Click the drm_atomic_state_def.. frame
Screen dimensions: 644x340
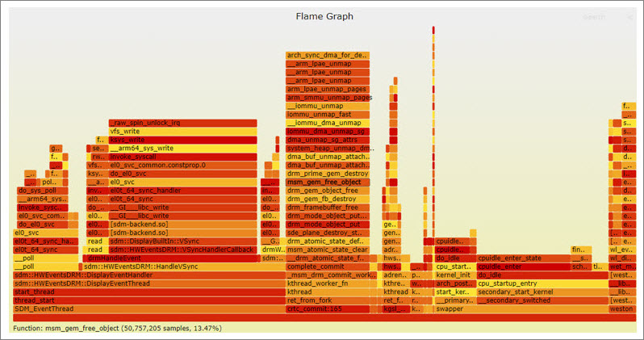pyautogui.click(x=328, y=241)
